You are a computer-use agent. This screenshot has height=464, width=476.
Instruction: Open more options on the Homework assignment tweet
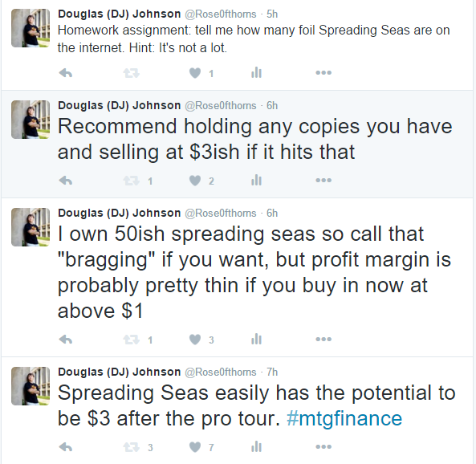click(x=323, y=72)
